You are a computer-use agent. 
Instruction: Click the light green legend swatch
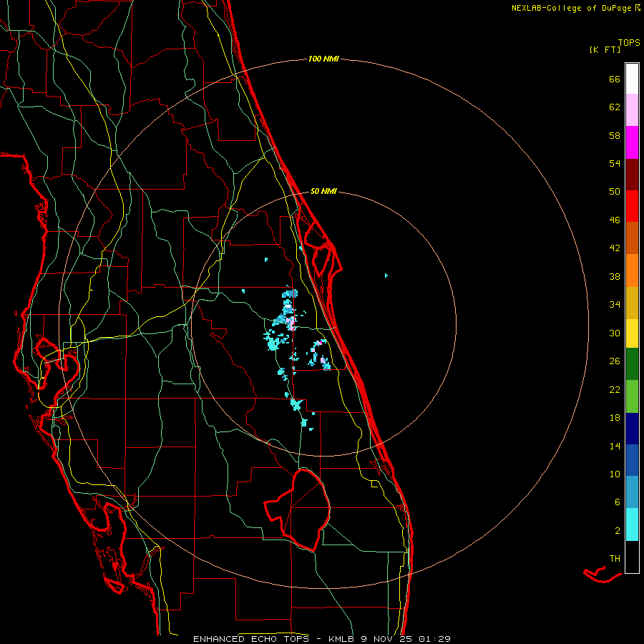(632, 396)
